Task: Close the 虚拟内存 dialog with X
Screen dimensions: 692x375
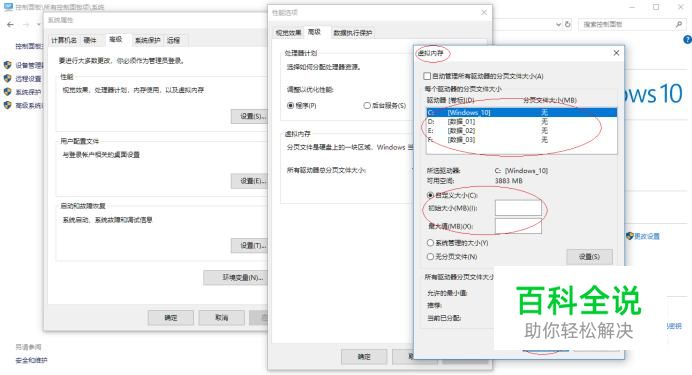Action: (x=616, y=53)
